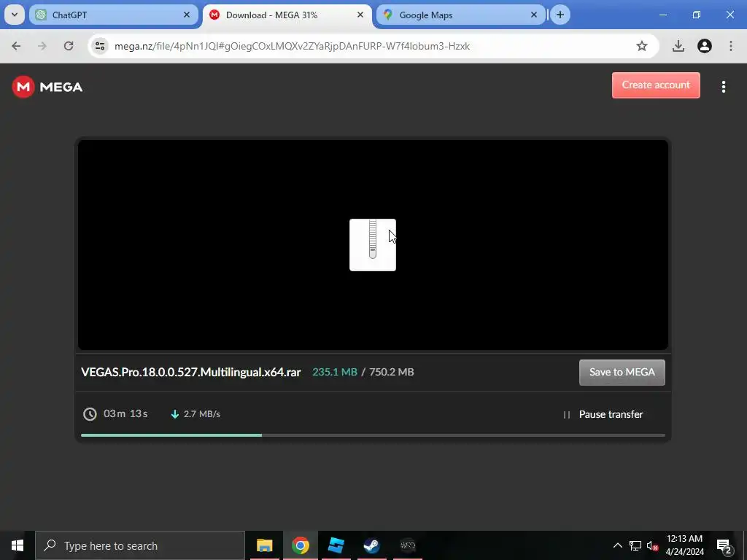Select the Download - MEGA 31% tab
Viewport: 747px width, 560px height.
click(x=287, y=15)
